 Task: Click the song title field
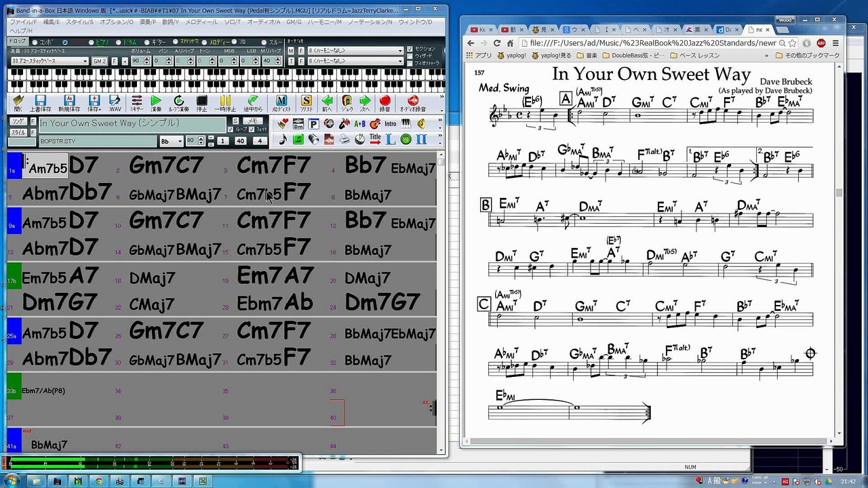(132, 123)
